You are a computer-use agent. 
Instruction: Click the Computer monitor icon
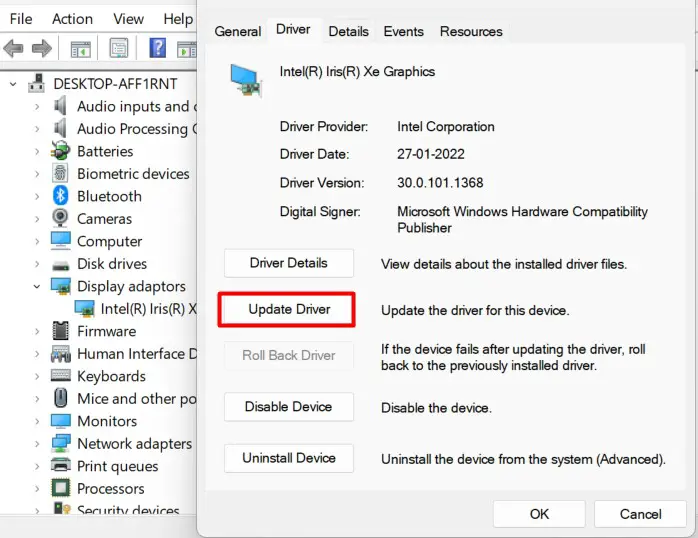[61, 241]
